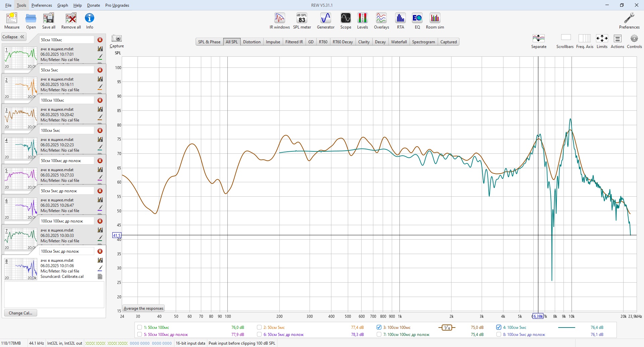This screenshot has width=644, height=347.
Task: Toggle graph Scrollbars
Action: point(565,42)
